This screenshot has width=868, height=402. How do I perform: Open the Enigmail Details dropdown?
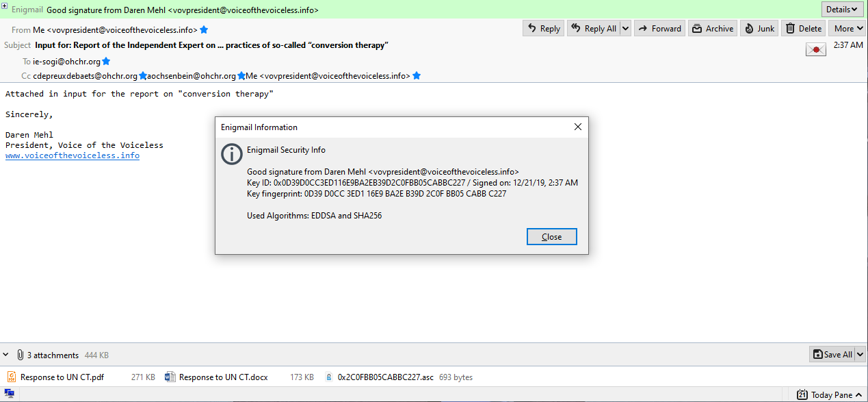[x=841, y=10]
